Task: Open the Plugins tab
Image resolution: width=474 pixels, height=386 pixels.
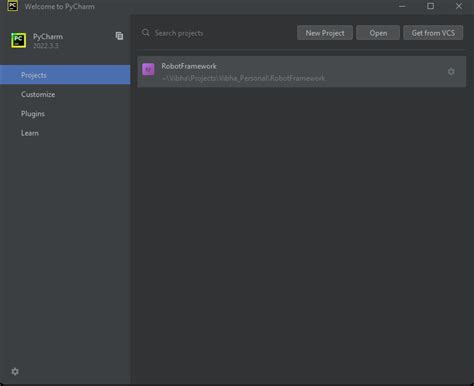Action: (x=65, y=114)
